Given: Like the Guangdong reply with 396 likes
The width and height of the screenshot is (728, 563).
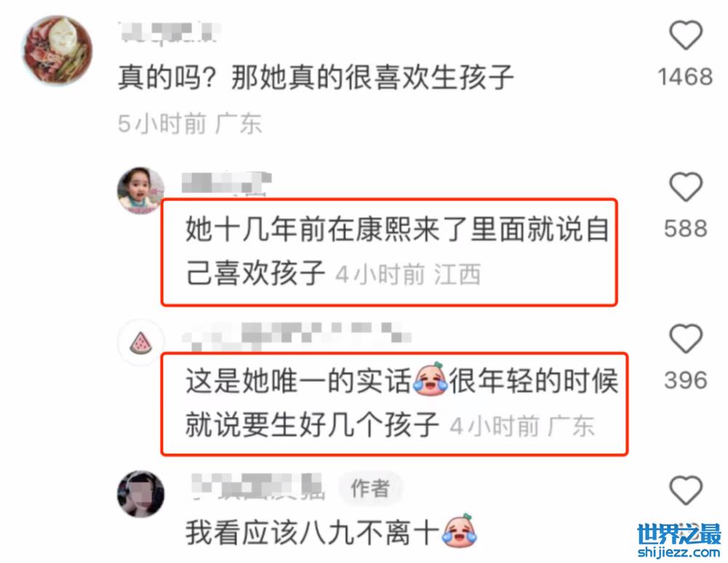Looking at the screenshot, I should click(685, 339).
